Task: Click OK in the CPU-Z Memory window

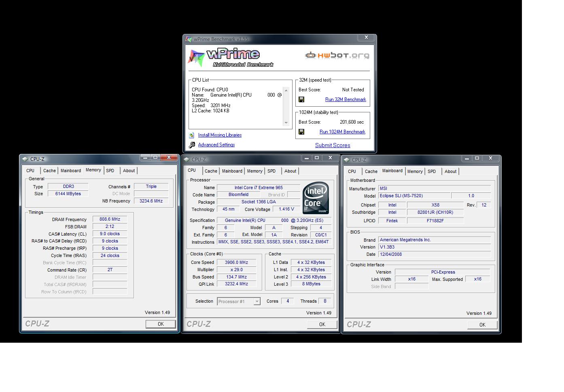Action: (x=161, y=324)
